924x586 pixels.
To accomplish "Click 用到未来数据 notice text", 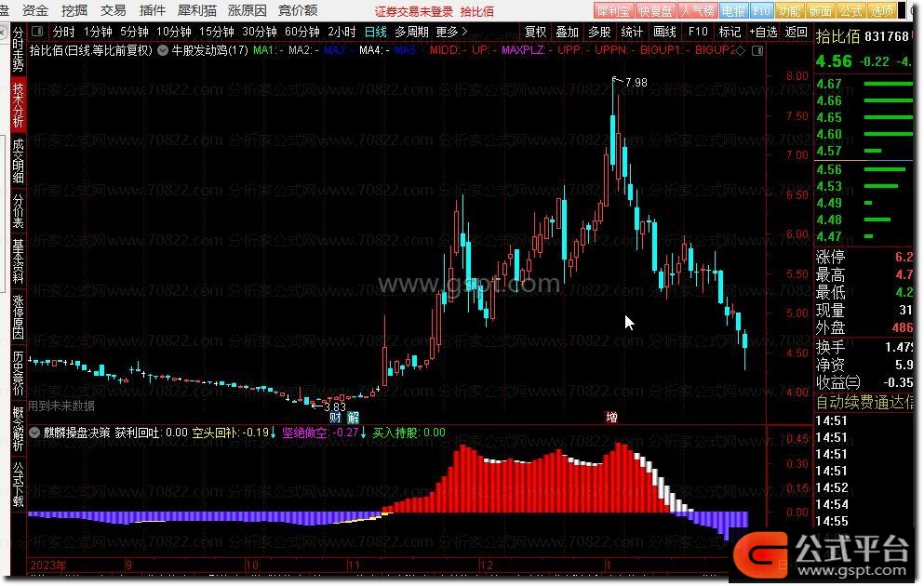I will coord(61,406).
